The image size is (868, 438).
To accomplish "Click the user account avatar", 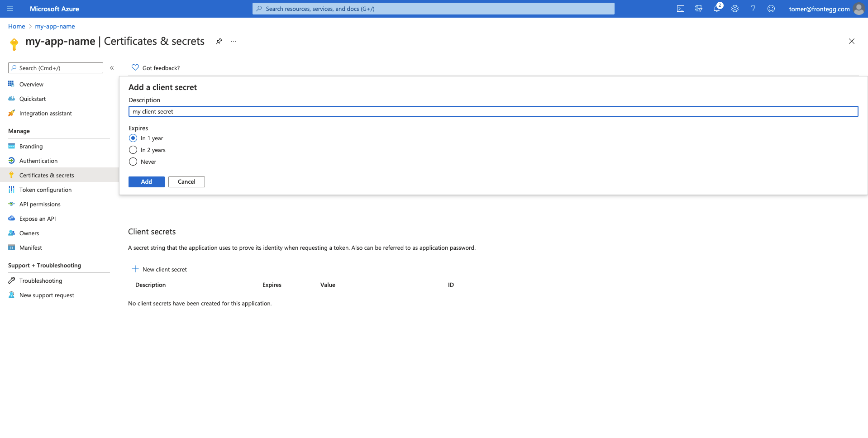I will [x=858, y=9].
